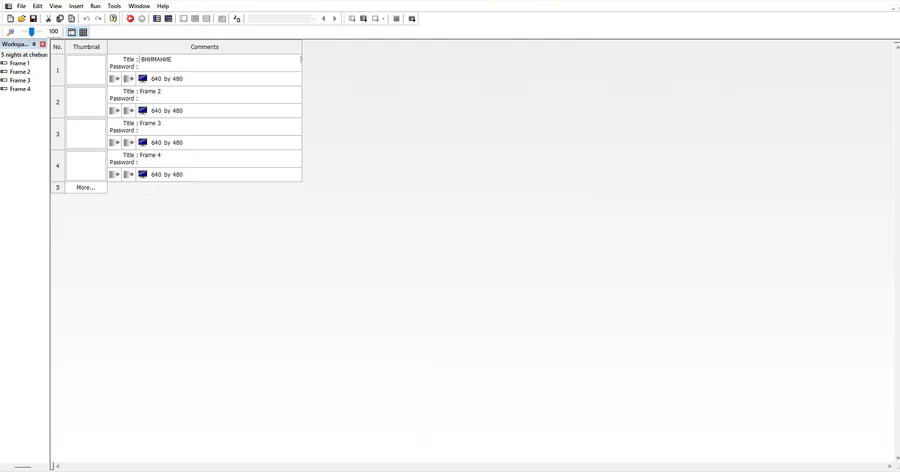Viewport: 900px width, 472px height.
Task: Click the horizontal scrollbar right arrow
Action: tap(890, 466)
